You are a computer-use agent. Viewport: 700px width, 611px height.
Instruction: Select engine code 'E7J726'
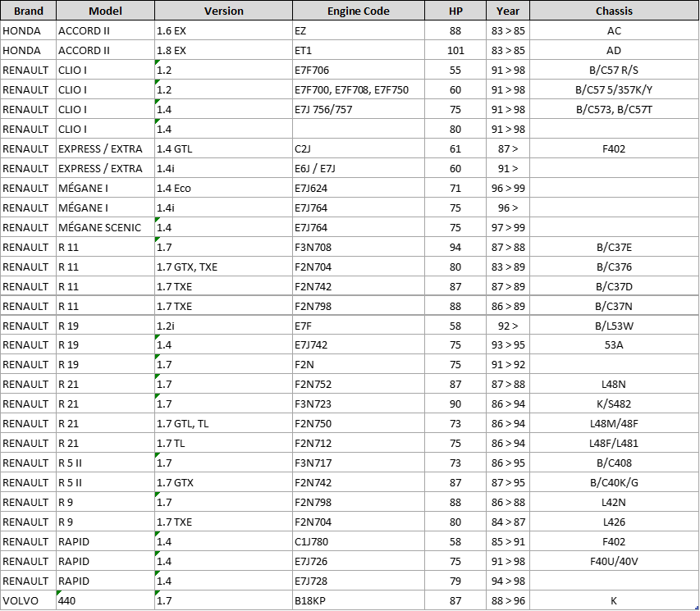[359, 561]
